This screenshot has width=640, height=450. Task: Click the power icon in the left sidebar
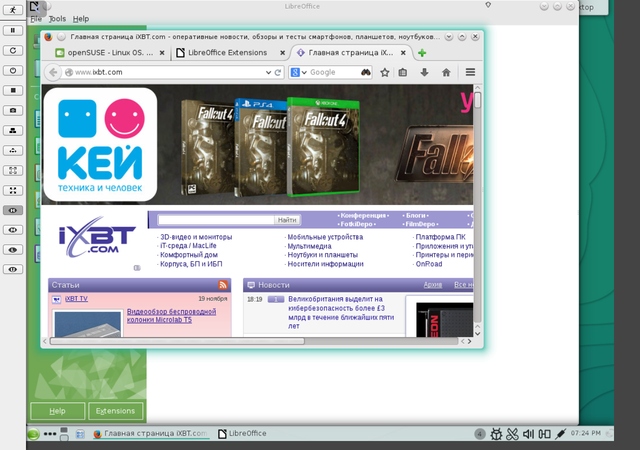tap(13, 70)
